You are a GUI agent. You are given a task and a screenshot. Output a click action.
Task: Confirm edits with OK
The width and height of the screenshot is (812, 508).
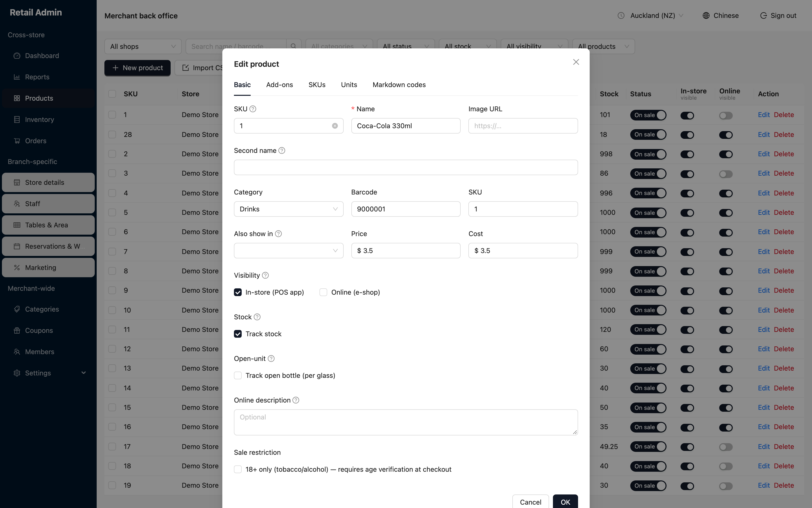(565, 502)
